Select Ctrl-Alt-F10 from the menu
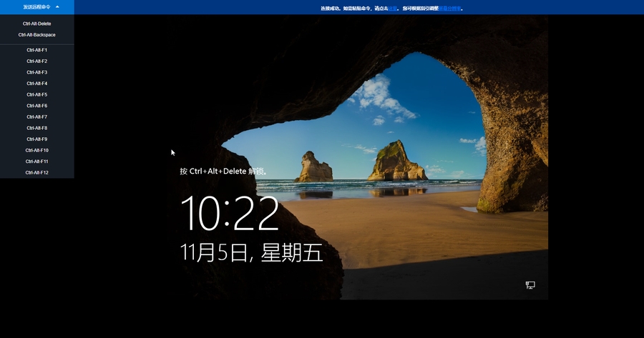Viewport: 644px width, 338px height. 36,150
